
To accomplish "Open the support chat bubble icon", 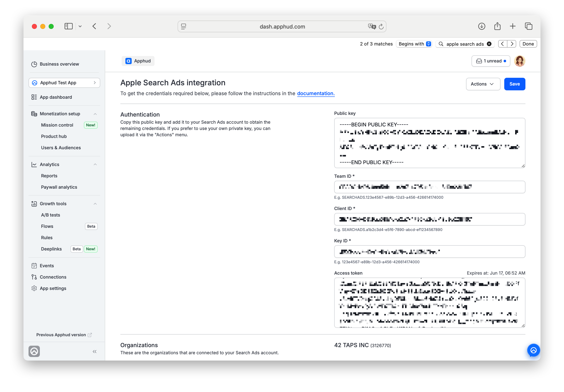I will pyautogui.click(x=533, y=350).
